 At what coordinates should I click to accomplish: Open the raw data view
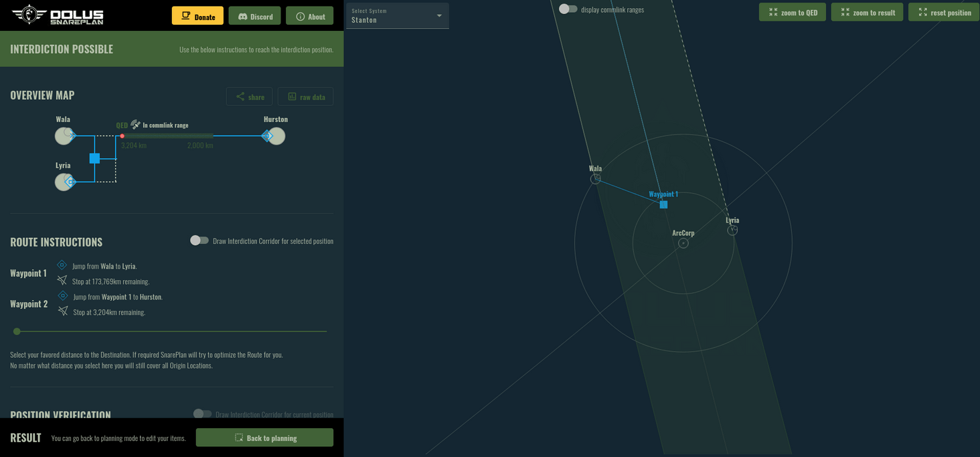pos(305,96)
